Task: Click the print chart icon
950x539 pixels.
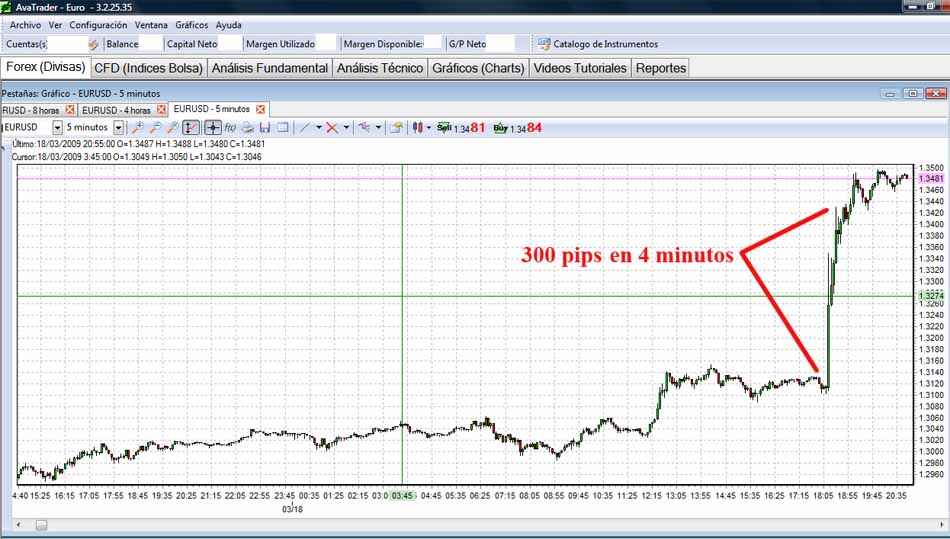Action: 247,128
